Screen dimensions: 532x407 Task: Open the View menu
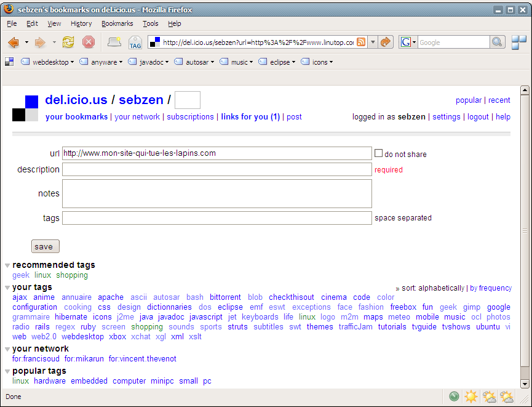(x=54, y=23)
